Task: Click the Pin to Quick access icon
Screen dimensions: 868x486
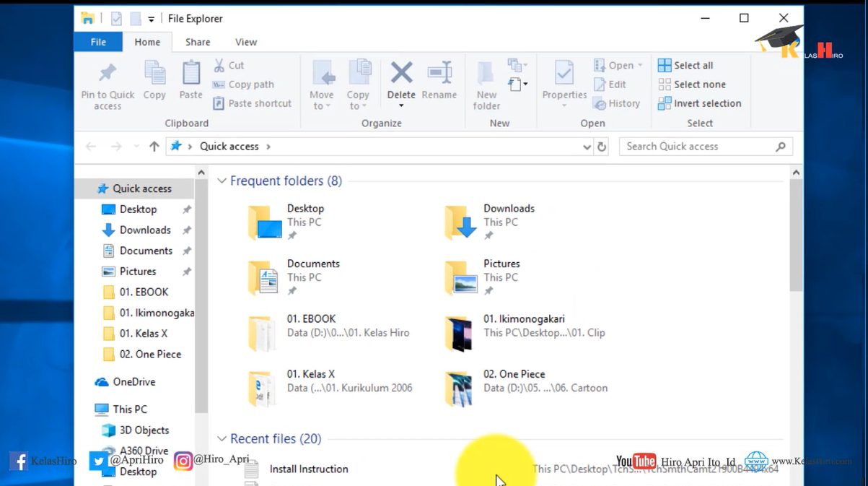Action: point(108,72)
